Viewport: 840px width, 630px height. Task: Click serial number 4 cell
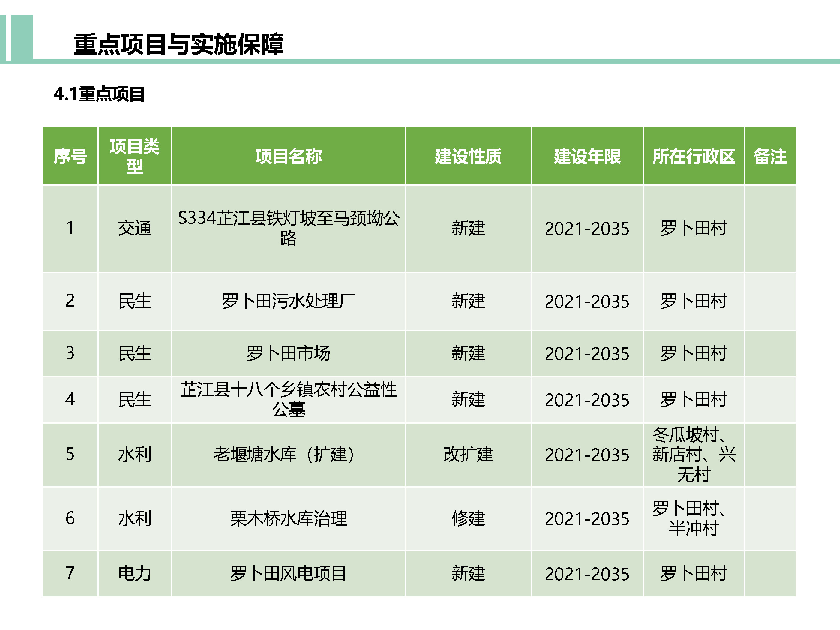point(70,400)
